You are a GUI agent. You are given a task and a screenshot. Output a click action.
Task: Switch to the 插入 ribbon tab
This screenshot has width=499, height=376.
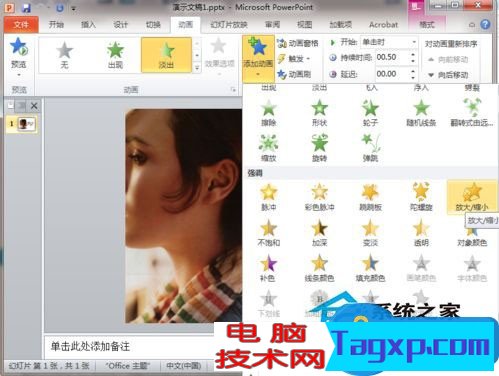point(88,25)
